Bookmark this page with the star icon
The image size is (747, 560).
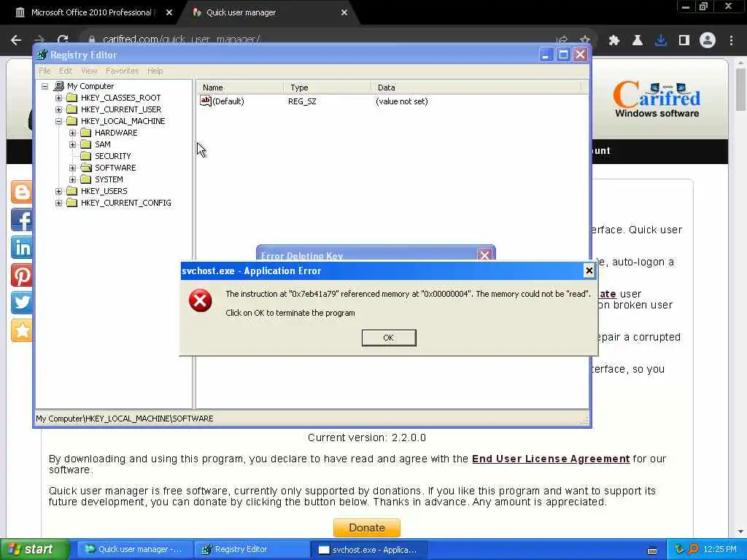pos(584,40)
